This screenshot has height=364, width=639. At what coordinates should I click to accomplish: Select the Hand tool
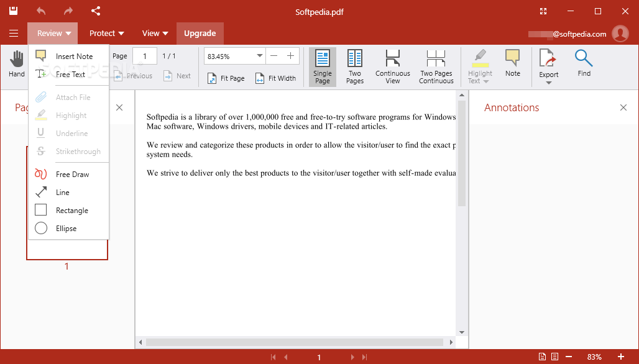tap(17, 65)
